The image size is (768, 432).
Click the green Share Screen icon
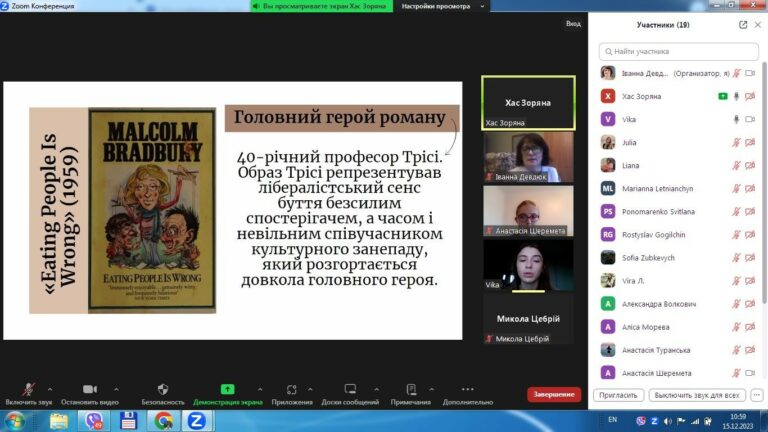point(227,389)
